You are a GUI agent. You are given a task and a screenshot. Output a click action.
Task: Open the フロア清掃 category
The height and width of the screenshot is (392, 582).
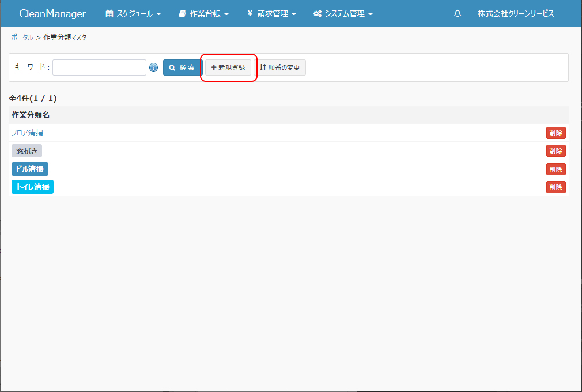tap(27, 133)
